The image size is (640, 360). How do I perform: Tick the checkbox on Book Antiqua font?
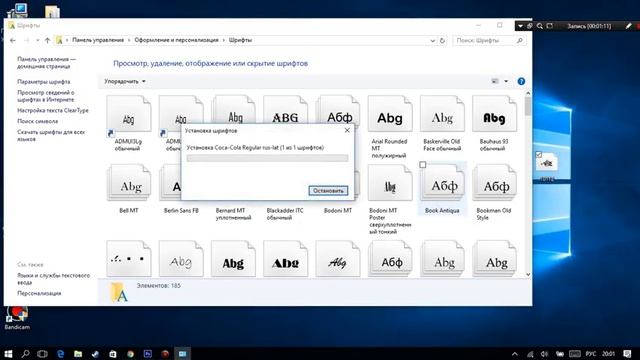click(x=423, y=165)
